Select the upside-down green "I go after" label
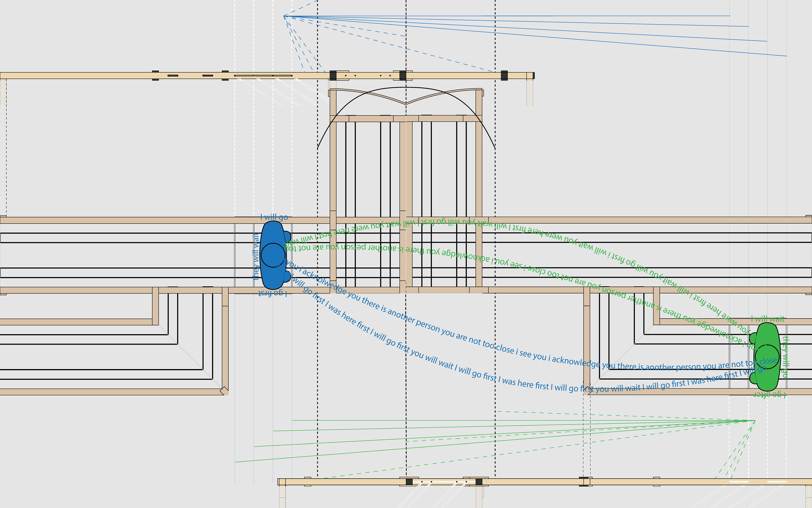Image resolution: width=812 pixels, height=508 pixels. (x=770, y=395)
